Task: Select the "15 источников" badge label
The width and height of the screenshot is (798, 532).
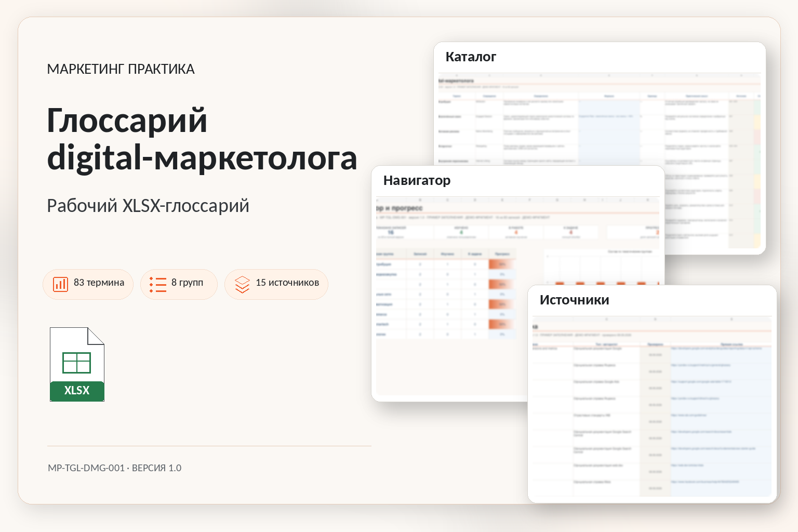Action: [x=287, y=283]
